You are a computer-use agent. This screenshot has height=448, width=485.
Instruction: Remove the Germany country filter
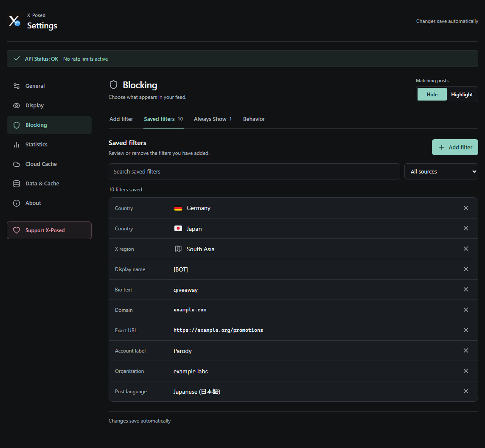pyautogui.click(x=466, y=208)
